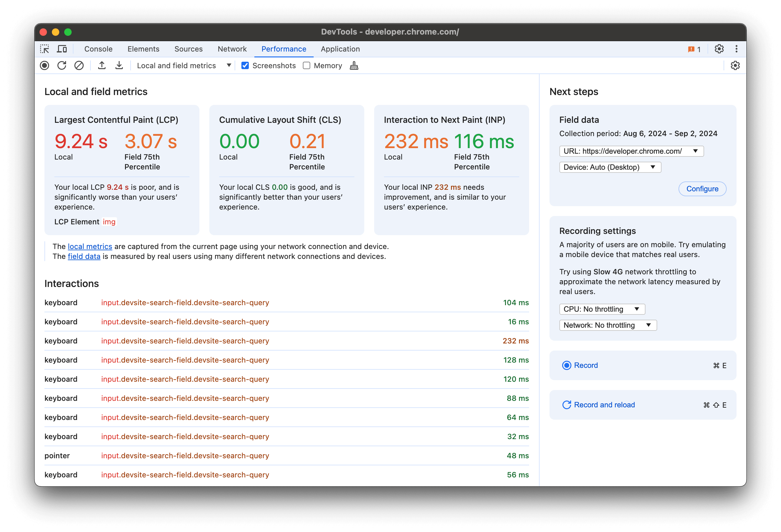Click the Configure field data button
The image size is (781, 532).
coord(703,189)
